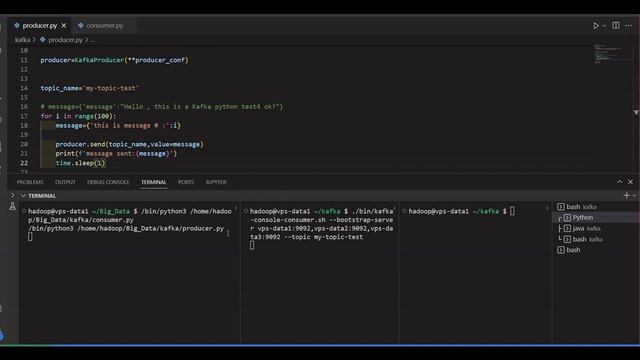Run the Python file with play icon
Screen dimensions: 640x360
[x=596, y=26]
